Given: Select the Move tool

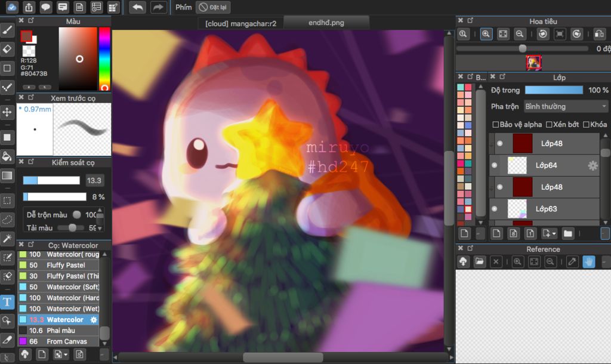Looking at the screenshot, I should click(7, 113).
